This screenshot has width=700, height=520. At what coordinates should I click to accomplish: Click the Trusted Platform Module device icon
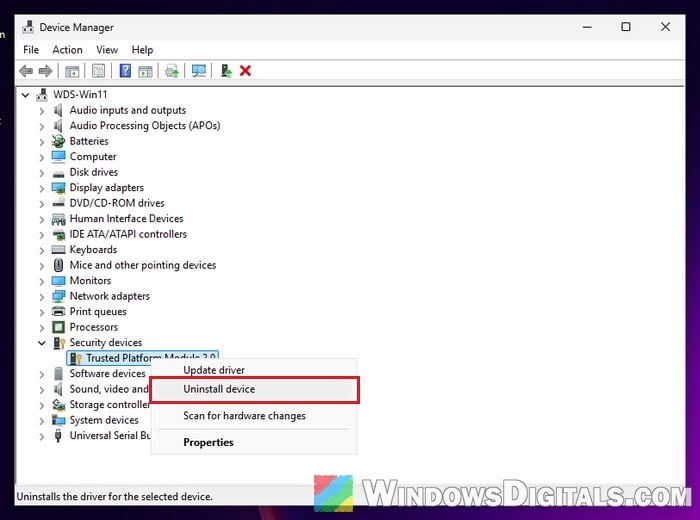(75, 358)
